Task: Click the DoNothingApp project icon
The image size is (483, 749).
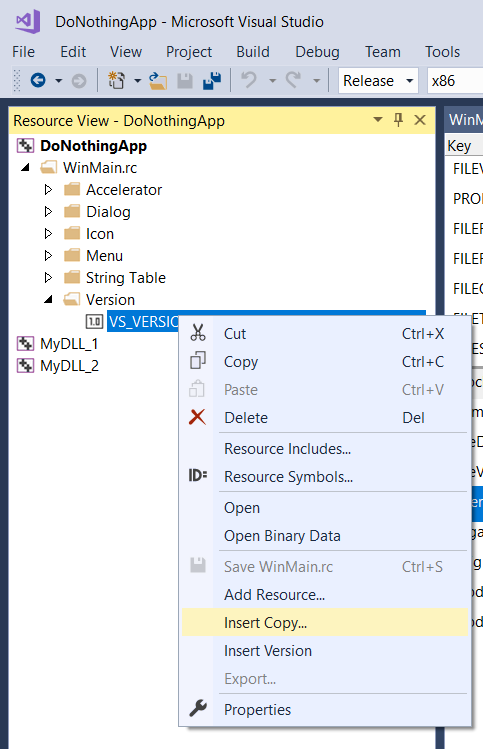Action: [x=25, y=145]
